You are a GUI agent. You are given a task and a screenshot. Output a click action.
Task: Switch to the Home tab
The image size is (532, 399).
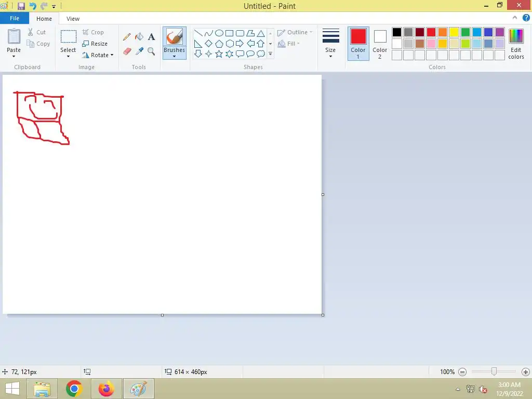[44, 19]
